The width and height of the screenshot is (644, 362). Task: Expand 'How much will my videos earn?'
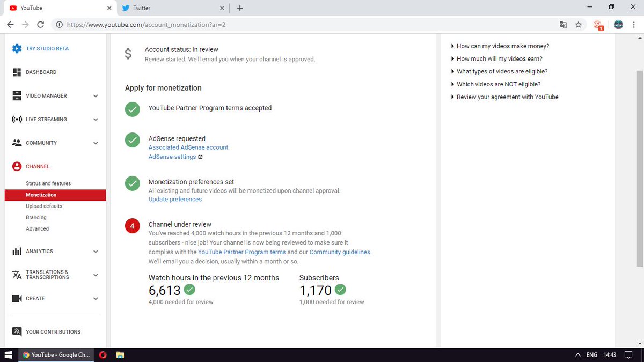click(497, 58)
